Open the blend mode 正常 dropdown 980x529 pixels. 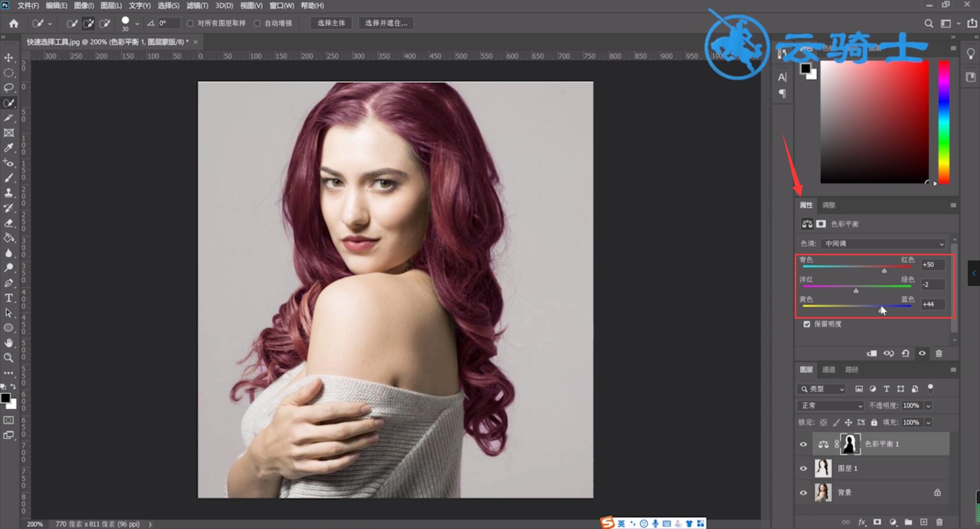tap(830, 405)
